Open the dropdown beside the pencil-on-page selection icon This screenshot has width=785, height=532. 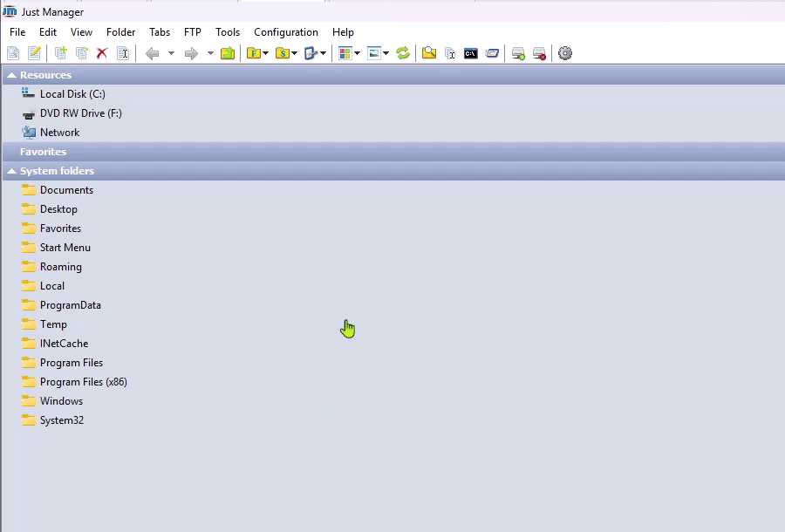[324, 53]
